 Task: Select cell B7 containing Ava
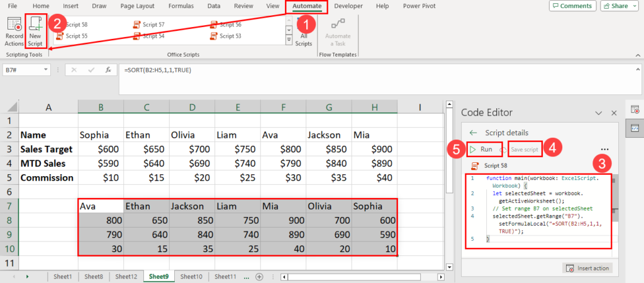[x=101, y=206]
